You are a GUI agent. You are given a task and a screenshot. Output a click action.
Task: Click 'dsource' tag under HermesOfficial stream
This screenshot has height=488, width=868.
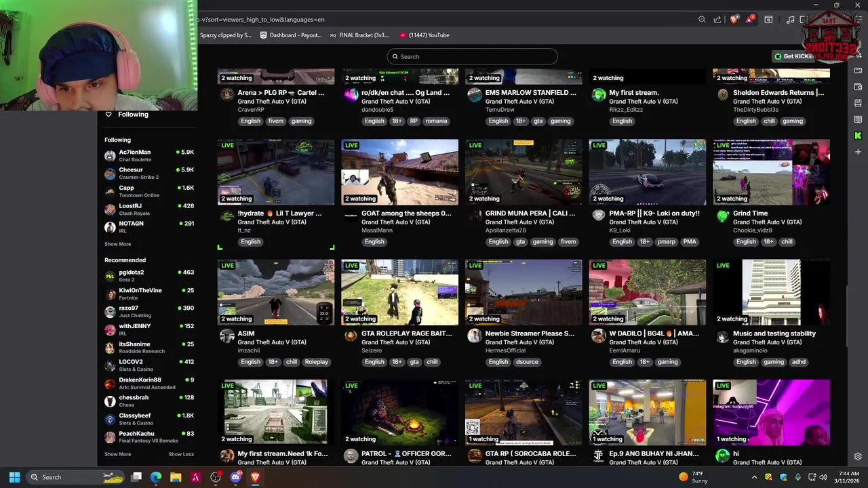pyautogui.click(x=527, y=362)
